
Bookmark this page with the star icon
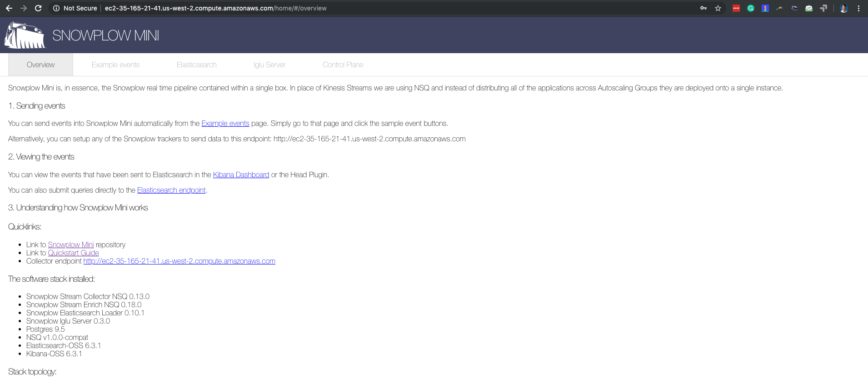(x=718, y=8)
